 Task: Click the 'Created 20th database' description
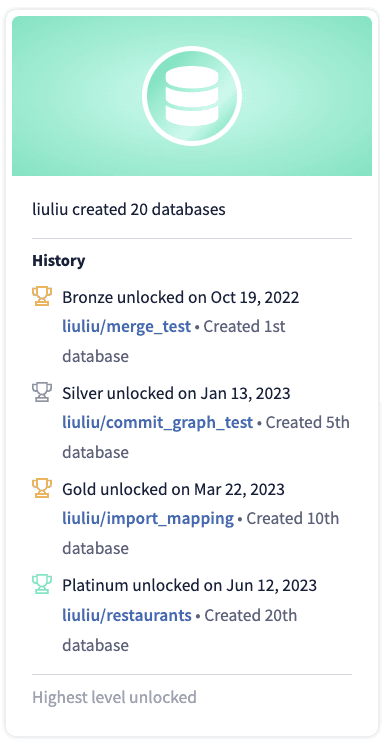(180, 630)
